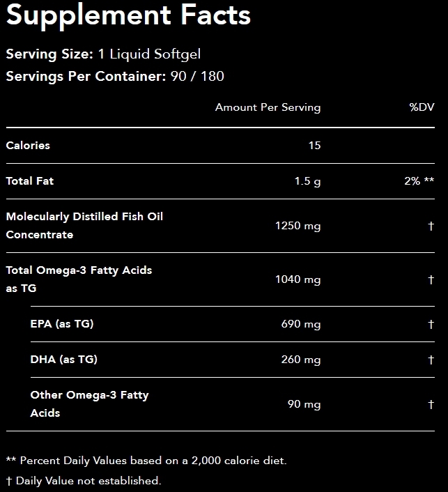This screenshot has height=492, width=448.
Task: Click Molecularly Distilled Fish Oil Concentrate
Action: click(x=84, y=225)
